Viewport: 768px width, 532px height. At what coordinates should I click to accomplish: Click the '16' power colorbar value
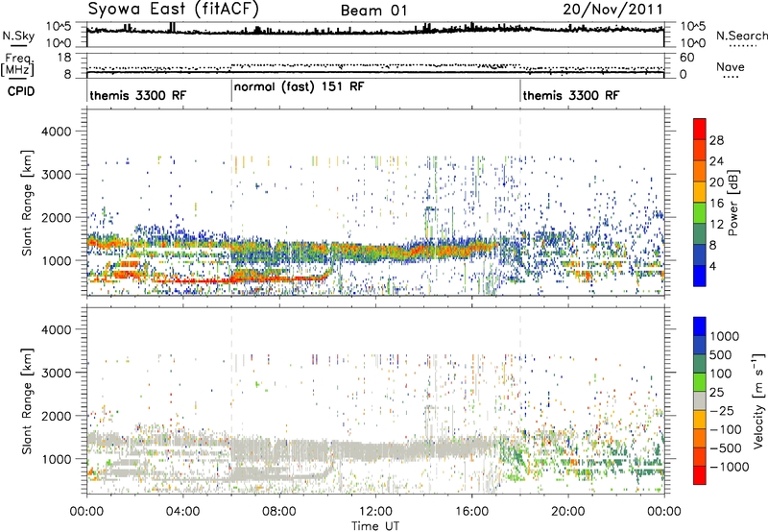716,204
